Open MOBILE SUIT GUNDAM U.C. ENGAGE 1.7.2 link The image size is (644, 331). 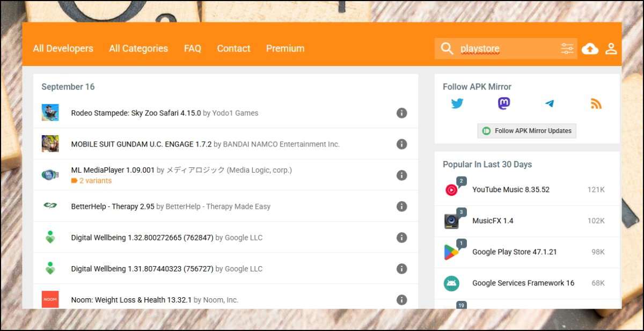141,144
